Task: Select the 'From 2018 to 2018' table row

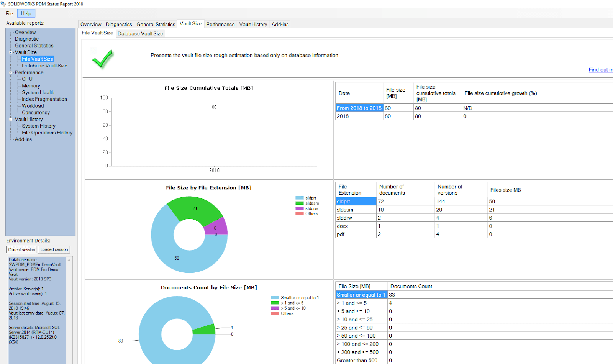Action: coord(474,108)
